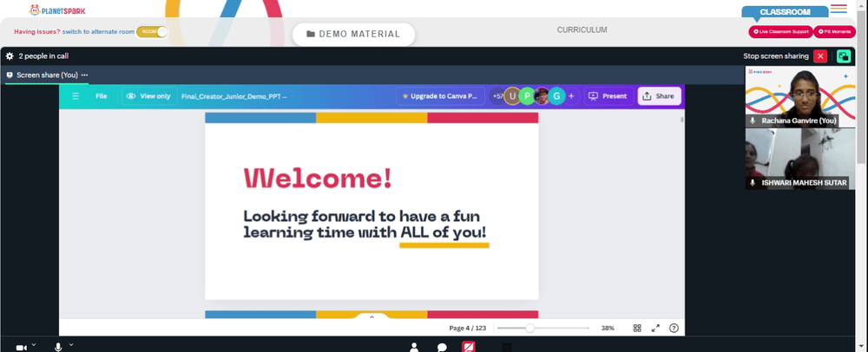
Task: Click mic icon beside ISHWARI MAHESH SUTAR
Action: [x=753, y=182]
